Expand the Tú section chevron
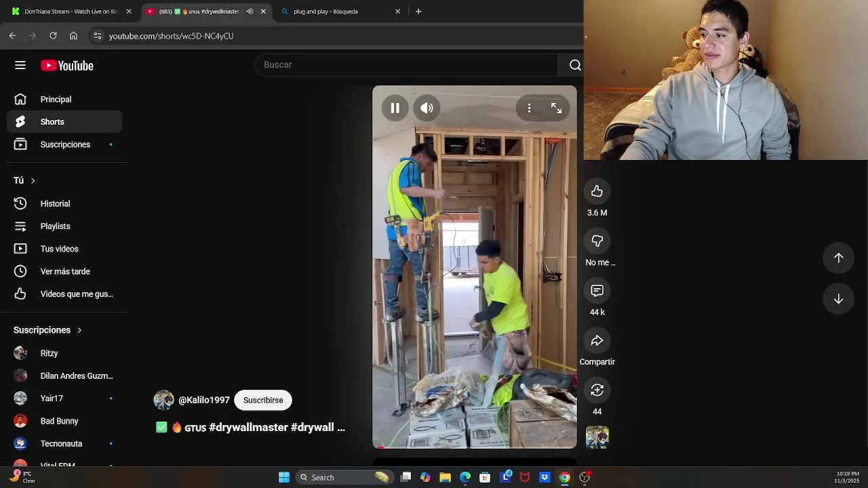Screen dimensions: 868x488 pyautogui.click(x=33, y=180)
